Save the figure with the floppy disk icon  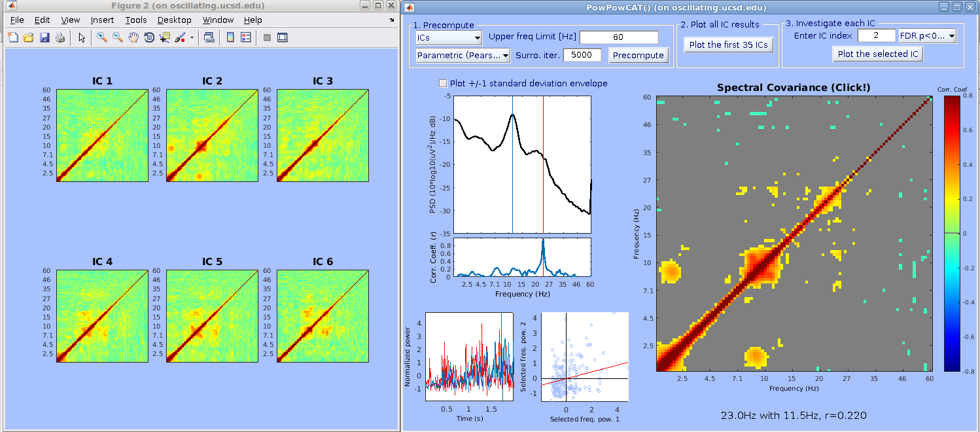click(44, 38)
